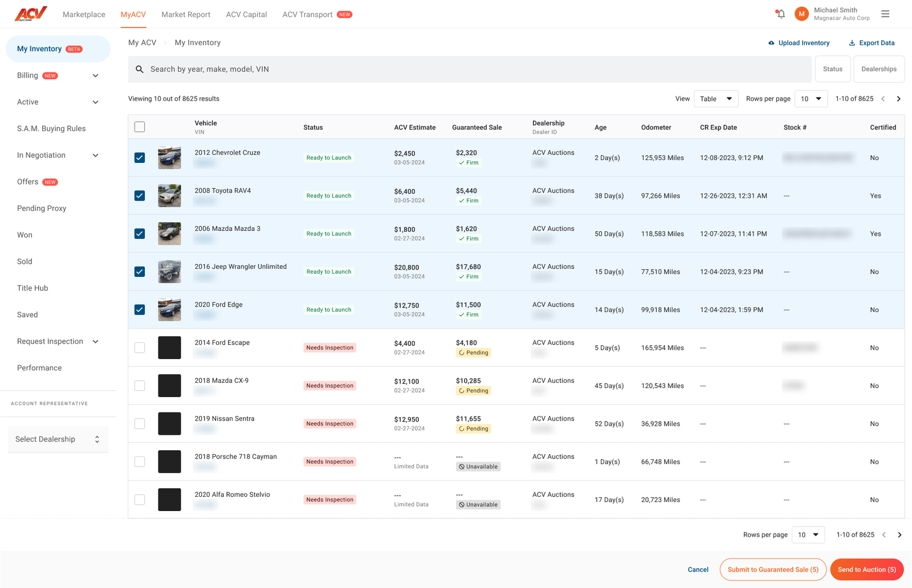This screenshot has width=912, height=588.
Task: Click Submit to Guaranteed Sale (5)
Action: 773,569
